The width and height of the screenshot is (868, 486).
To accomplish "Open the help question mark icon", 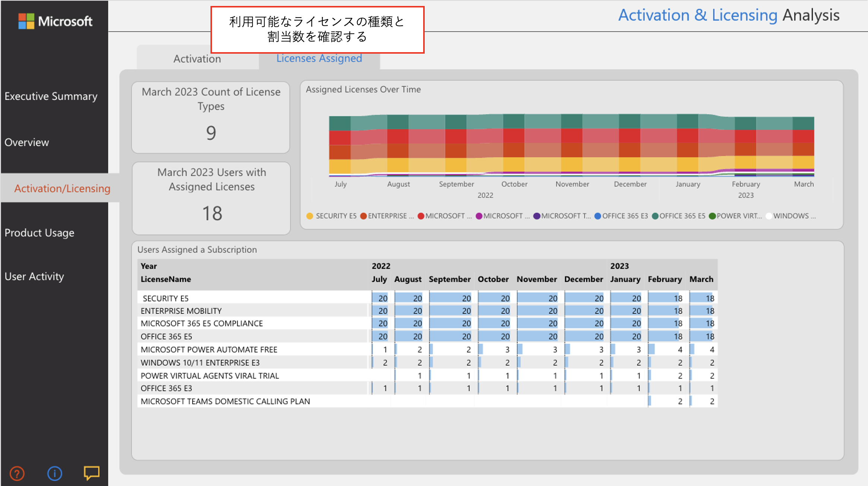I will (x=17, y=473).
